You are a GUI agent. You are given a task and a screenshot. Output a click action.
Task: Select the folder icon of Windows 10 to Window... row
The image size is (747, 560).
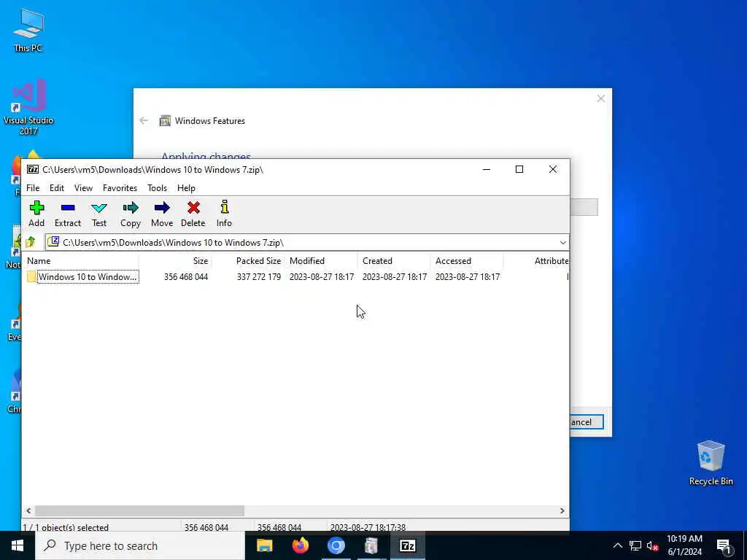(31, 276)
